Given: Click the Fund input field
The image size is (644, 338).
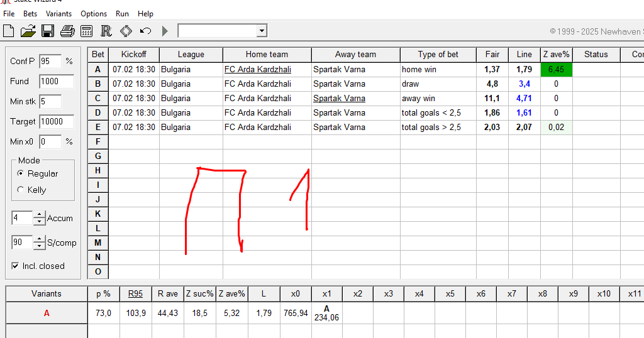Looking at the screenshot, I should click(57, 81).
